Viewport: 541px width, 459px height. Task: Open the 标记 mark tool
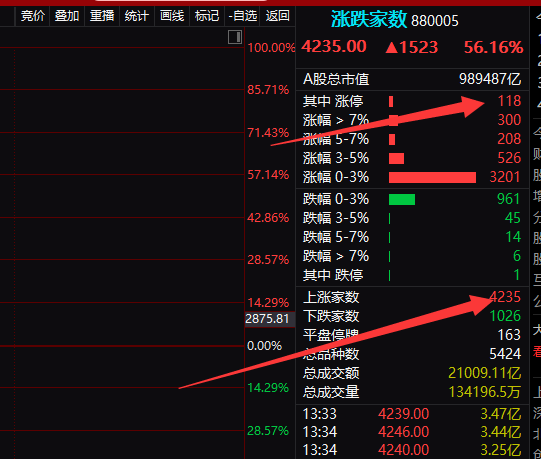(x=207, y=16)
